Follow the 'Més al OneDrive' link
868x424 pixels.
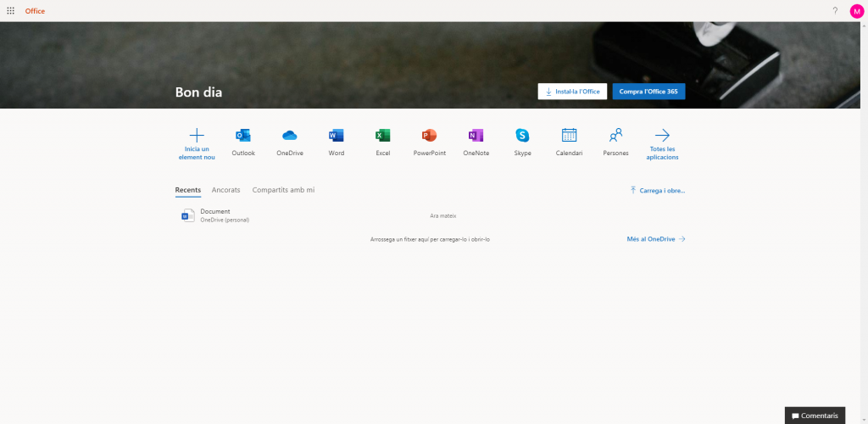pyautogui.click(x=655, y=239)
